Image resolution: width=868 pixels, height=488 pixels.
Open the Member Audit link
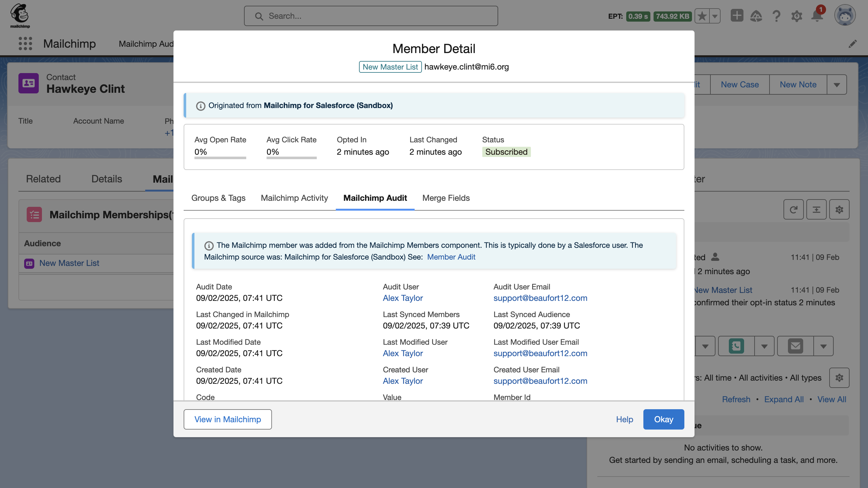451,257
